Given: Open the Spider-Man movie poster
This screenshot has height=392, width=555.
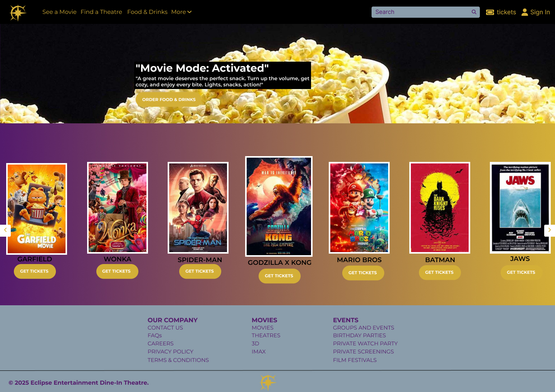Looking at the screenshot, I should click(198, 208).
